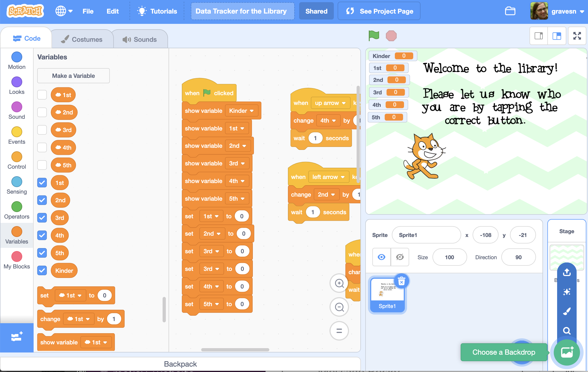Viewport: 588px width, 372px height.
Task: Open the File menu
Action: click(88, 11)
